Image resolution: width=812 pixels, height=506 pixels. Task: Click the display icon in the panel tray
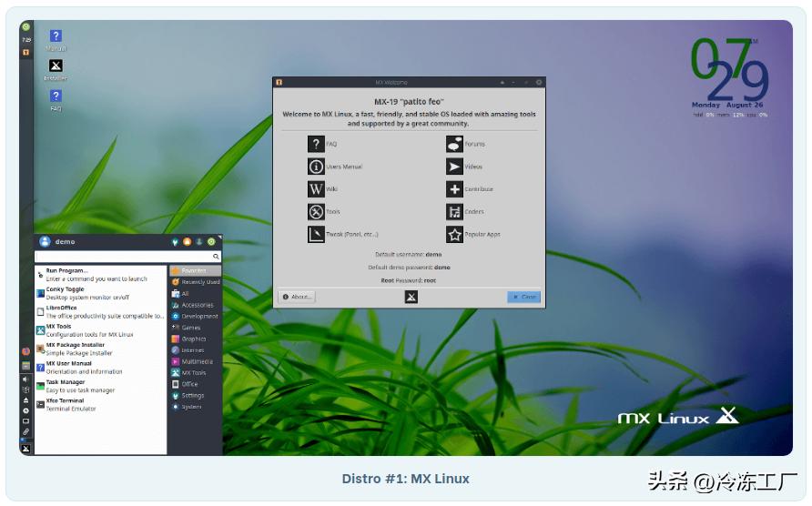pos(25,421)
